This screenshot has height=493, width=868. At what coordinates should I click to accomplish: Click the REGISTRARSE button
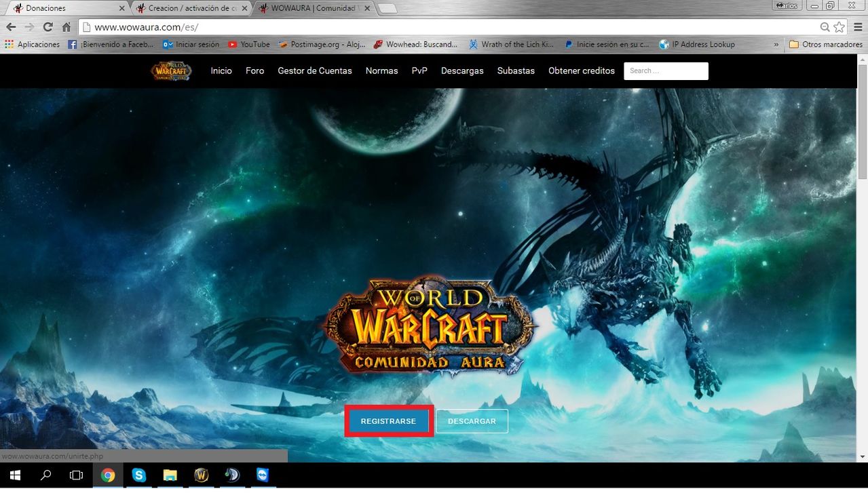click(388, 421)
